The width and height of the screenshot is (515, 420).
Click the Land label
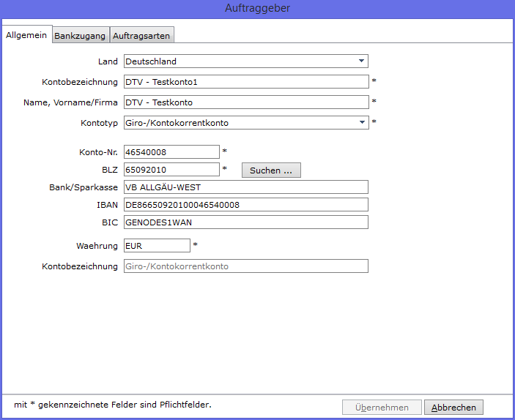point(108,61)
